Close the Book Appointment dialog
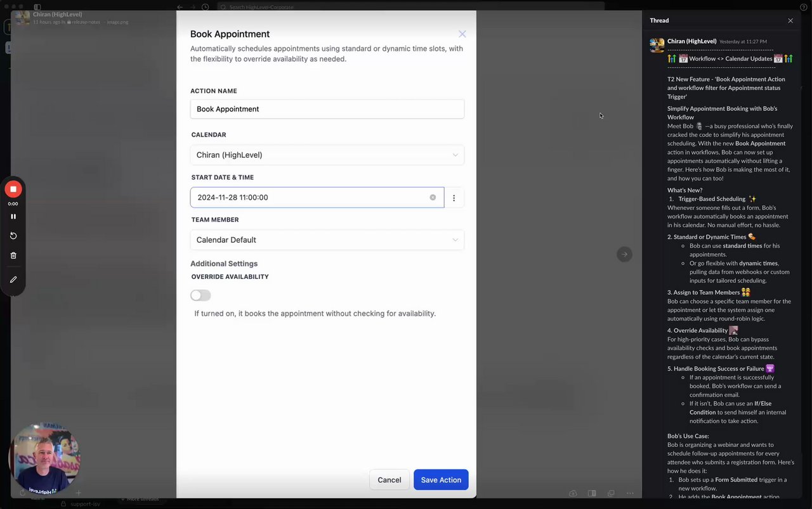This screenshot has height=509, width=812. pyautogui.click(x=462, y=34)
